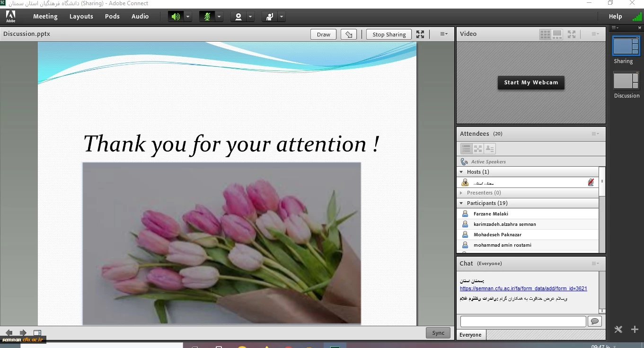Click the pointer tool next to Draw
644x348 pixels.
tap(349, 35)
